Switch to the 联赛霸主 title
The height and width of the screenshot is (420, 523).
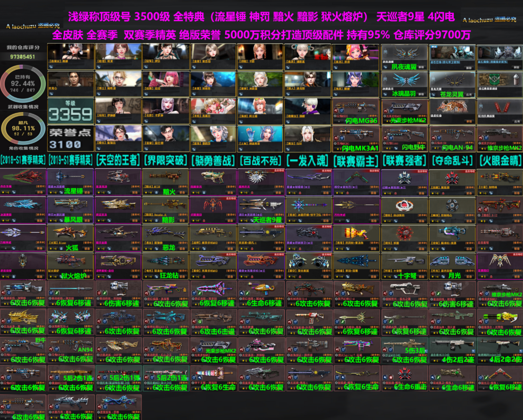pos(356,160)
